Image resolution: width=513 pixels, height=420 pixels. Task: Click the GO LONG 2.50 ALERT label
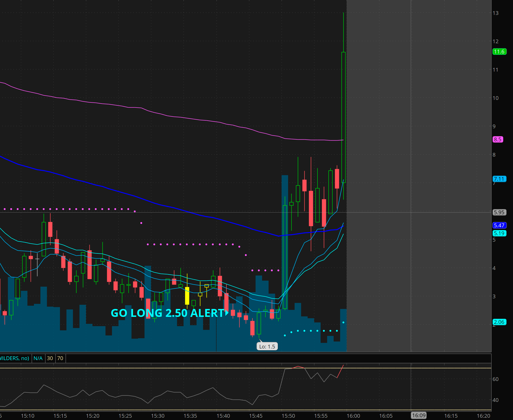coord(168,313)
